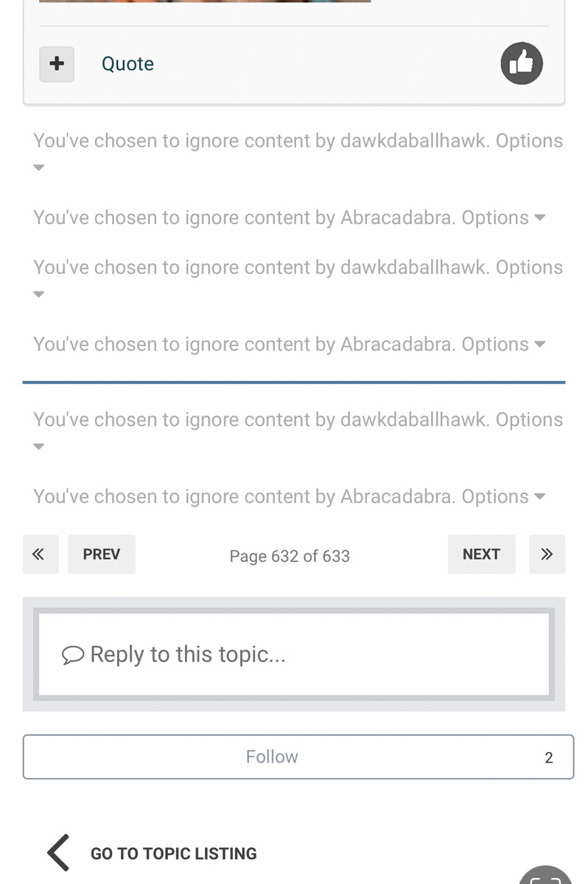Go to topic listing link
The width and height of the screenshot is (588, 884).
point(173,854)
